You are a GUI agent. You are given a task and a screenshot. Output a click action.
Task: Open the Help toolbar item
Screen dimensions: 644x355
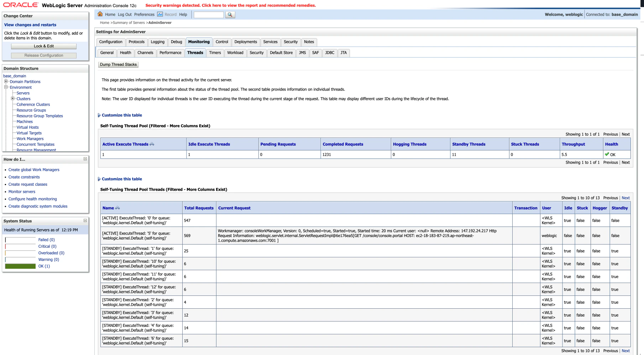[183, 15]
